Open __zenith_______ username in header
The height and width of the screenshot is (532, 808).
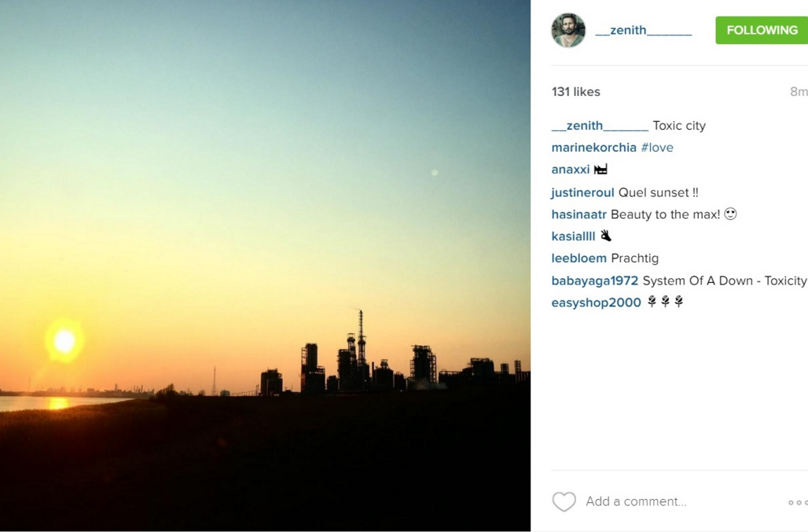click(x=643, y=31)
